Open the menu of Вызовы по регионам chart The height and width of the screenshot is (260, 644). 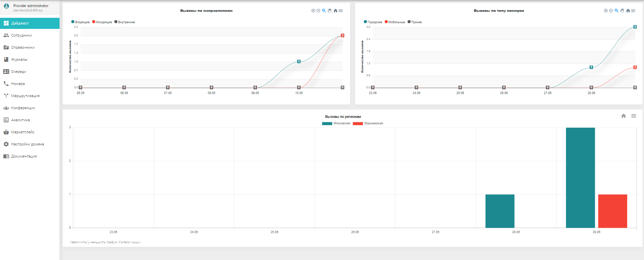coord(634,116)
